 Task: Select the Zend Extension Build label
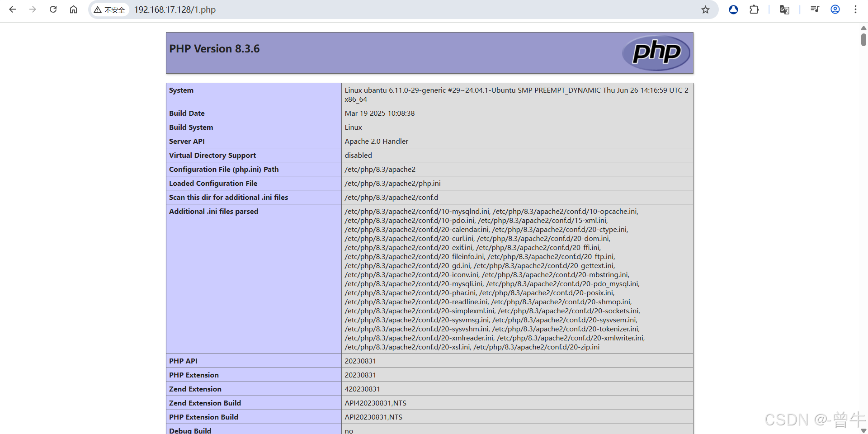coord(205,403)
